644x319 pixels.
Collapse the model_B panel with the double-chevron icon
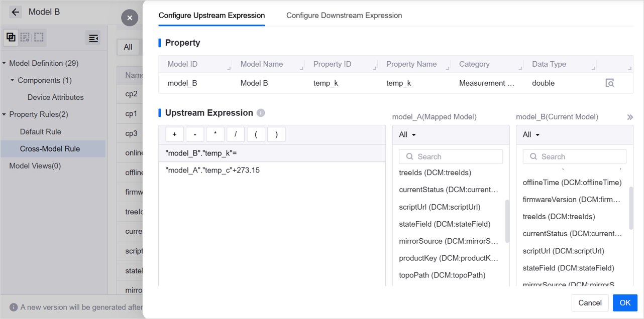point(630,116)
